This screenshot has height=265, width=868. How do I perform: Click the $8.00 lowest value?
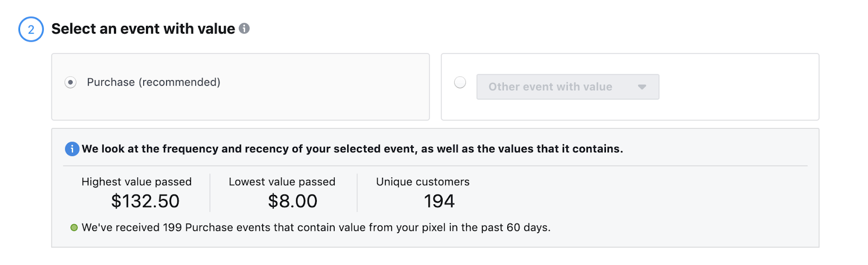click(x=292, y=201)
